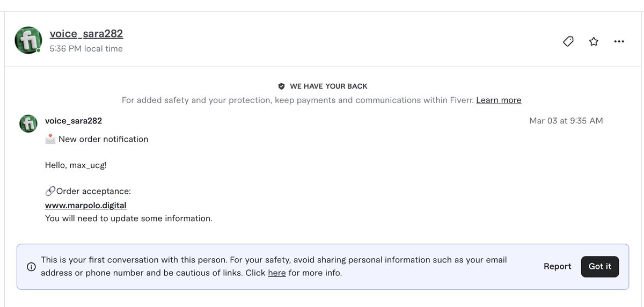Click the green online status dot on avatar

coord(39,50)
